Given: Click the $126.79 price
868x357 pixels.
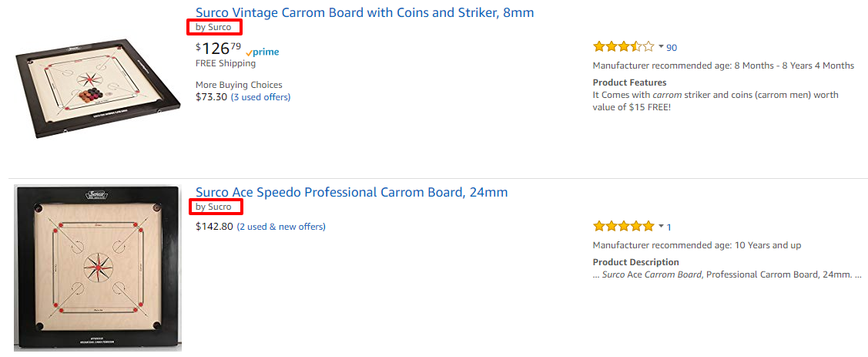Looking at the screenshot, I should point(219,50).
